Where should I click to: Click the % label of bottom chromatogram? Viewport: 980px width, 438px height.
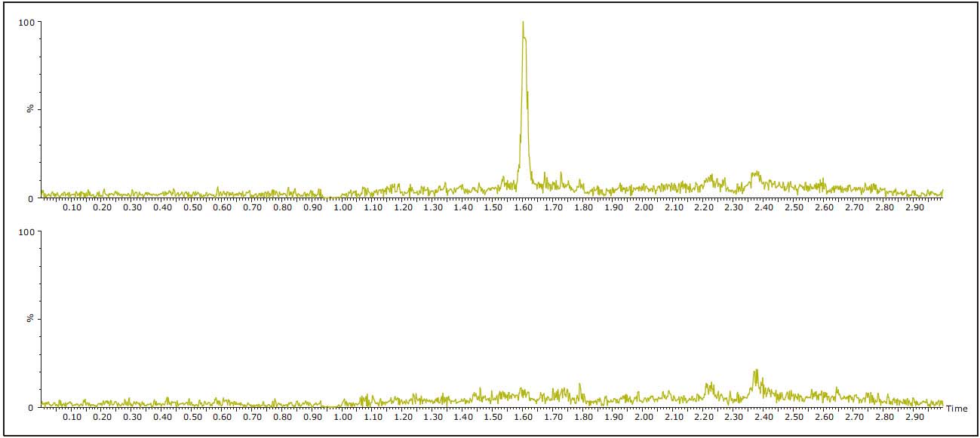(30, 318)
